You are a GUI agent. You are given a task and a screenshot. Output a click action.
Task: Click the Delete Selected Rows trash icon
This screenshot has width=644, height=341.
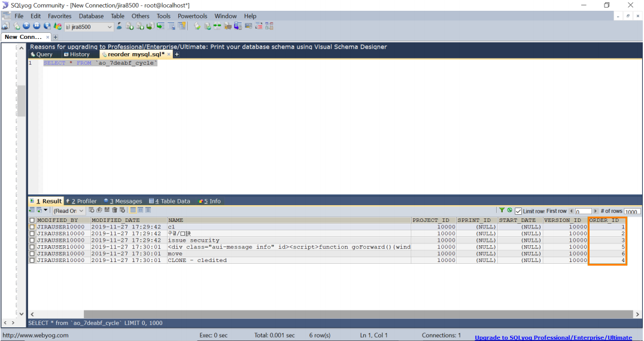coord(114,210)
